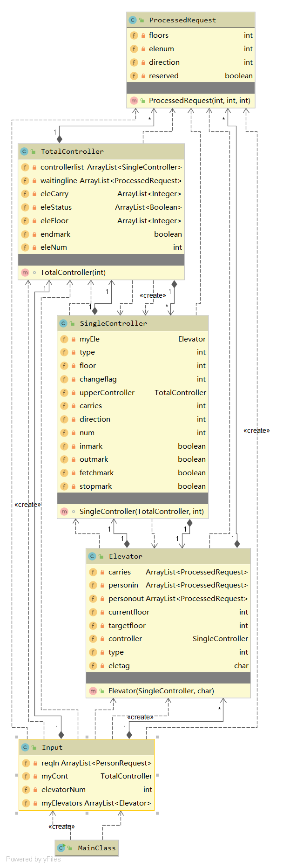Click the ArrayList<PersonRequest> type text

[x=106, y=763]
